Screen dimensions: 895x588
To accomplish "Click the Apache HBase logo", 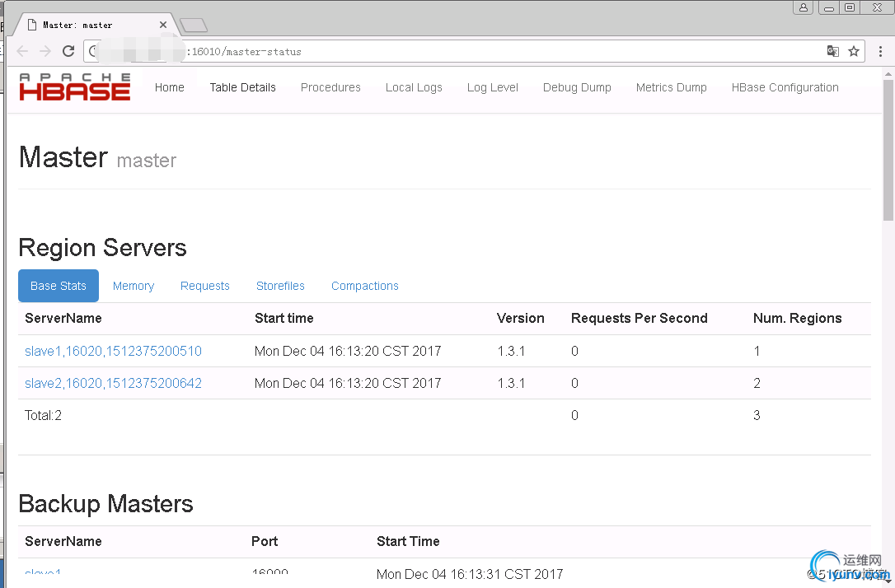I will pyautogui.click(x=75, y=87).
